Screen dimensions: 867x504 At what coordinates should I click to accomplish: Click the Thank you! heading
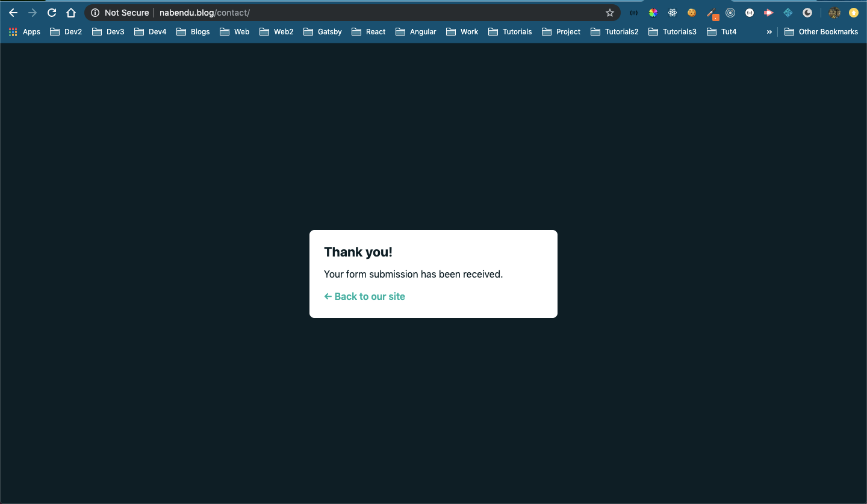[x=358, y=252]
